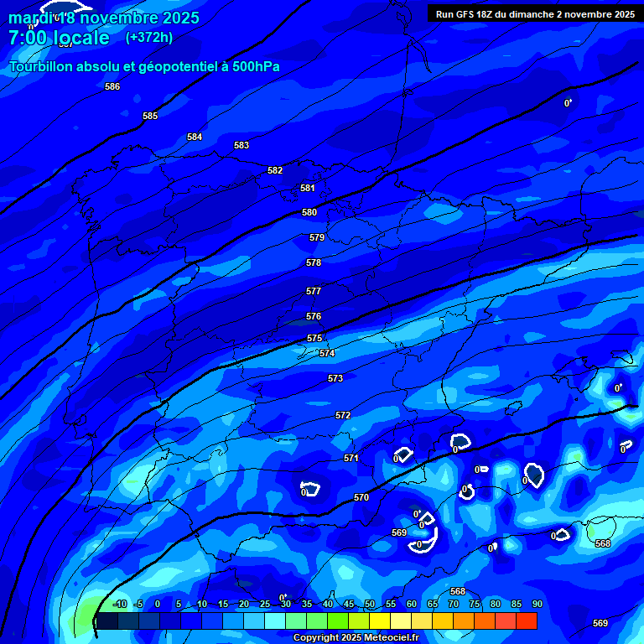This screenshot has width=644, height=644.
Task: Click the 577 geopotential label
Action: 314,291
